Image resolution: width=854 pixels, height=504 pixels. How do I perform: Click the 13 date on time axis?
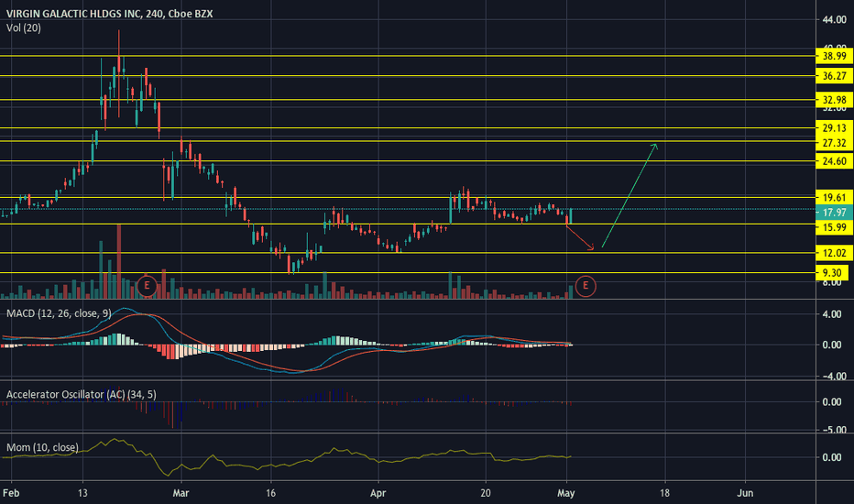tap(82, 493)
